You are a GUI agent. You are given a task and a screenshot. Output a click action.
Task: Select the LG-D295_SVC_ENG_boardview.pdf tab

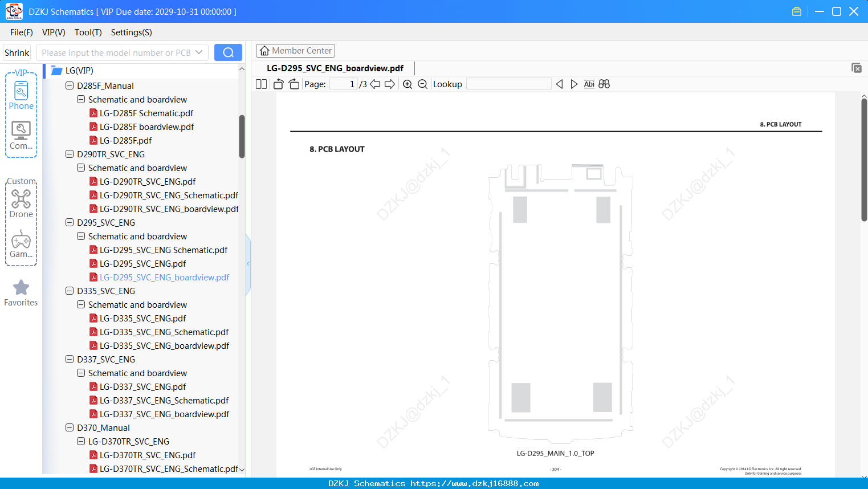pos(335,68)
